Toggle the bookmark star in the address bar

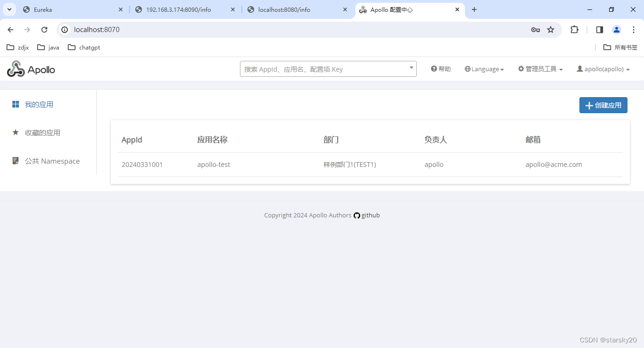[x=551, y=29]
